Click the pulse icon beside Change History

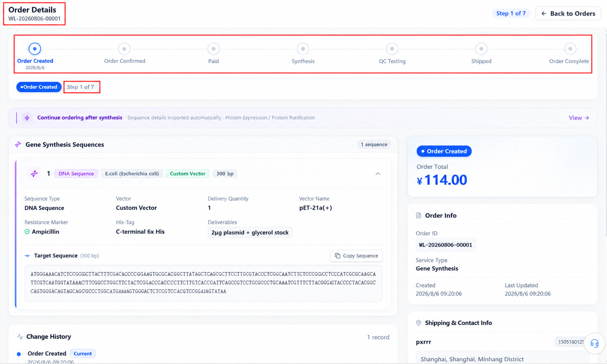point(20,337)
